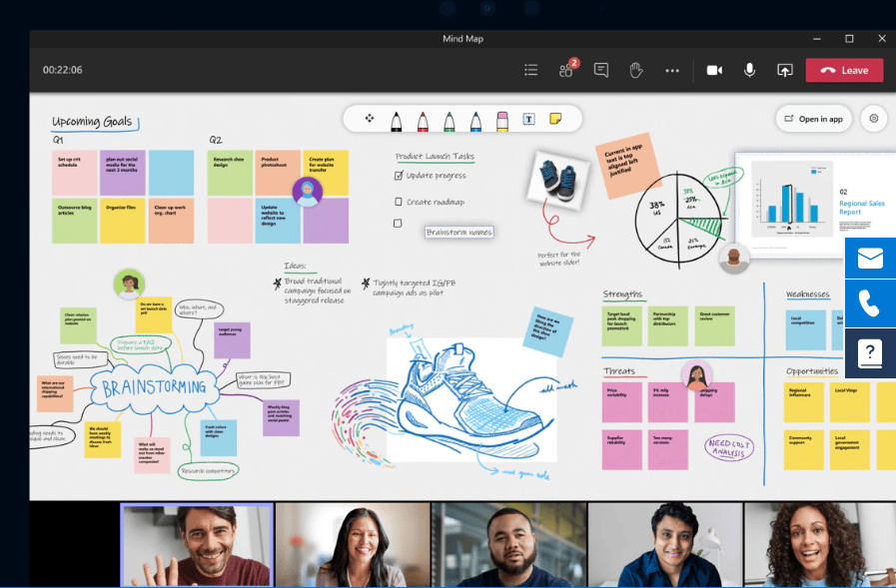The width and height of the screenshot is (896, 588).
Task: Click the Brainstorm names text box
Action: (458, 233)
